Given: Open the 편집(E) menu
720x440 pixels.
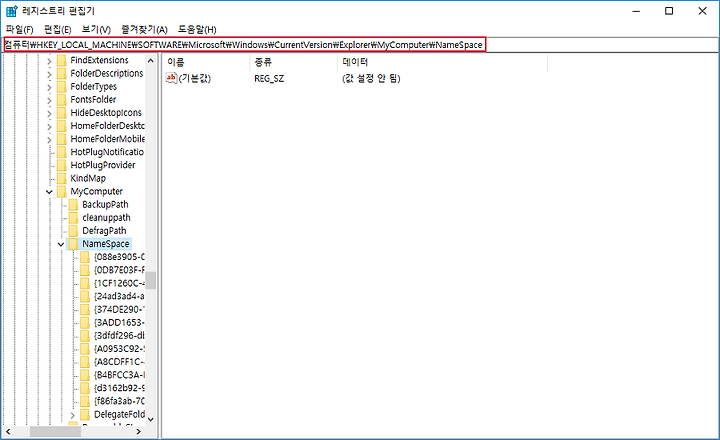Looking at the screenshot, I should tap(57, 29).
